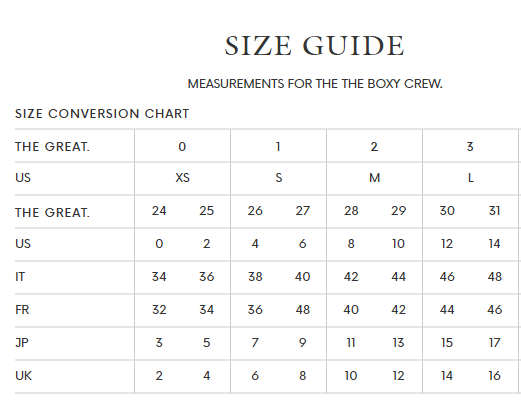This screenshot has width=521, height=417.
Task: Click the SIZE GUIDE heading
Action: (x=314, y=46)
